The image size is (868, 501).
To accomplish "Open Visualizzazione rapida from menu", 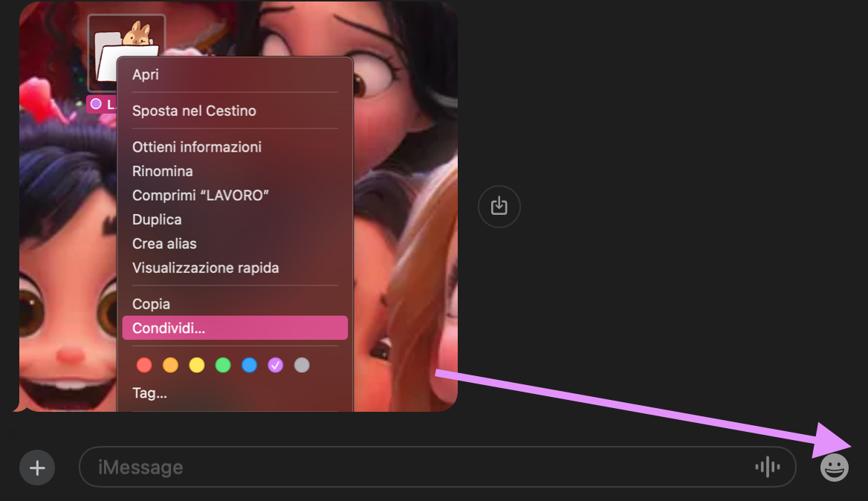I will [x=205, y=268].
